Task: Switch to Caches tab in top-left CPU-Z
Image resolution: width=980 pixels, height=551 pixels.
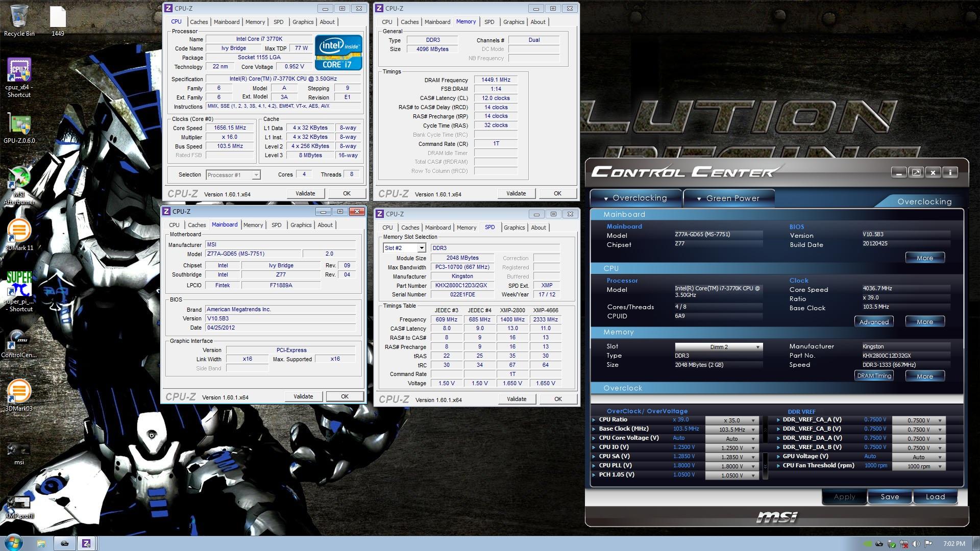Action: [199, 22]
